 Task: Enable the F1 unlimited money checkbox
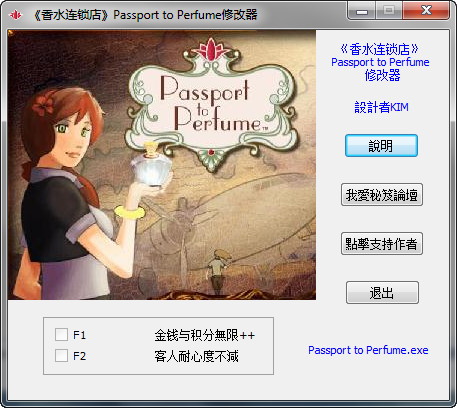click(61, 334)
